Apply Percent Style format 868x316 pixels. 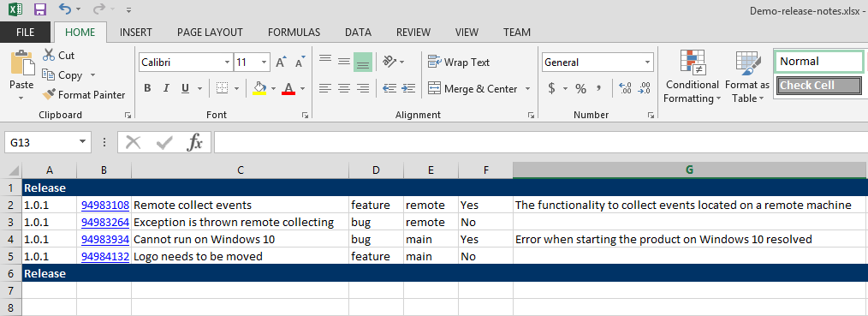point(580,88)
